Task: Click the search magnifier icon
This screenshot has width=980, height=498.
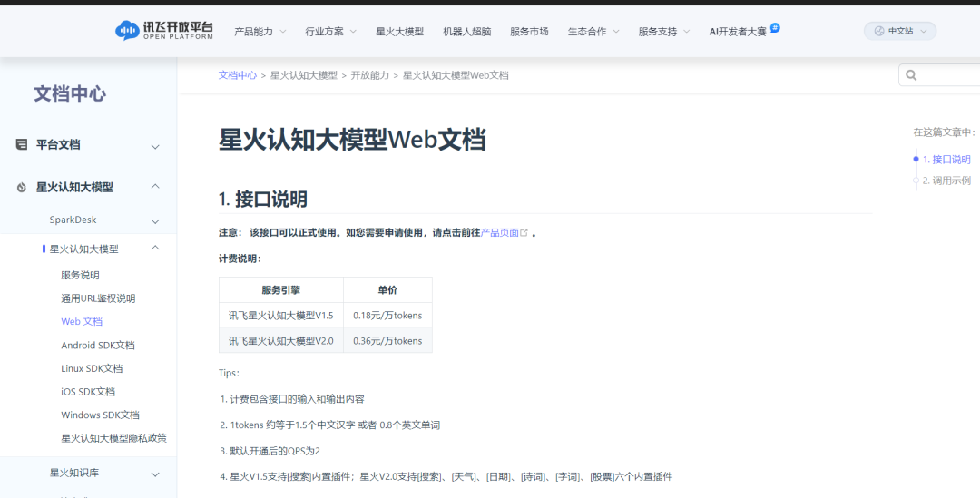Action: pyautogui.click(x=911, y=75)
